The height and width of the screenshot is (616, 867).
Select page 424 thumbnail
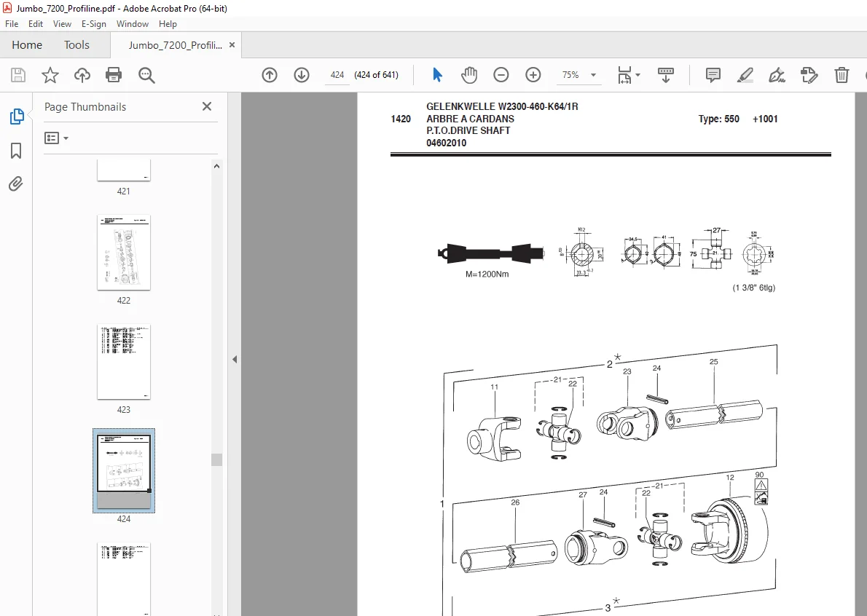tap(124, 470)
